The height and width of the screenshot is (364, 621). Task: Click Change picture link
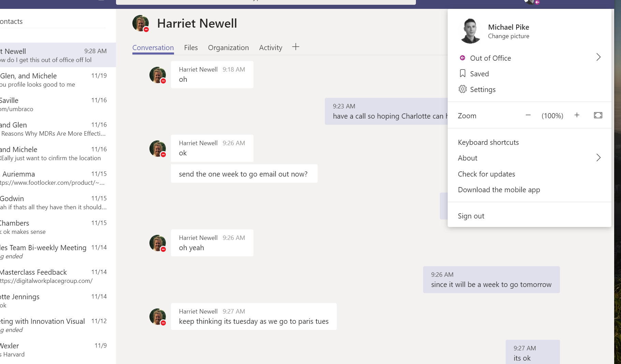pyautogui.click(x=508, y=36)
